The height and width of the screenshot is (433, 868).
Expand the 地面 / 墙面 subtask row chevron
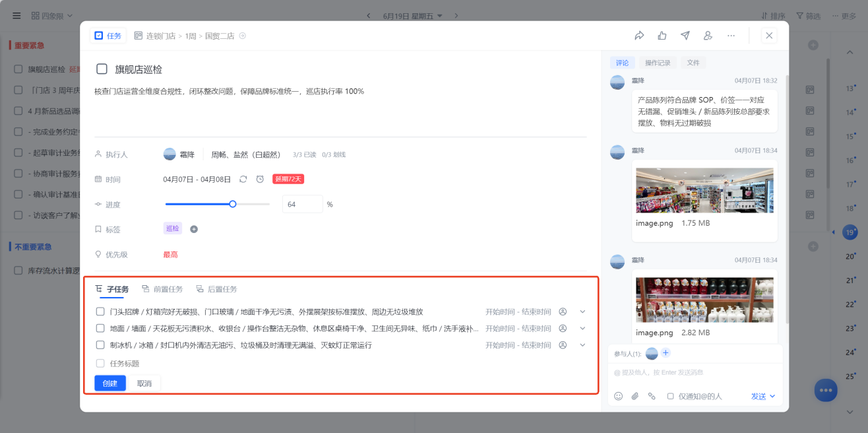[x=582, y=328]
